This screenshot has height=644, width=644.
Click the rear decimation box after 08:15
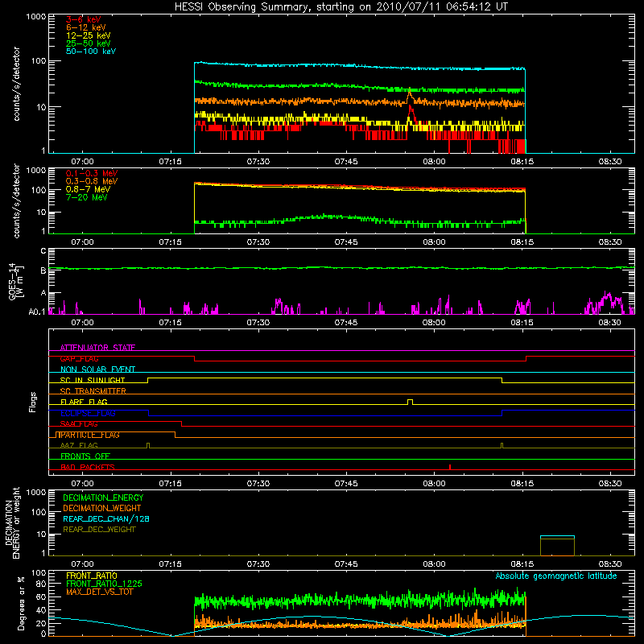[x=557, y=546]
